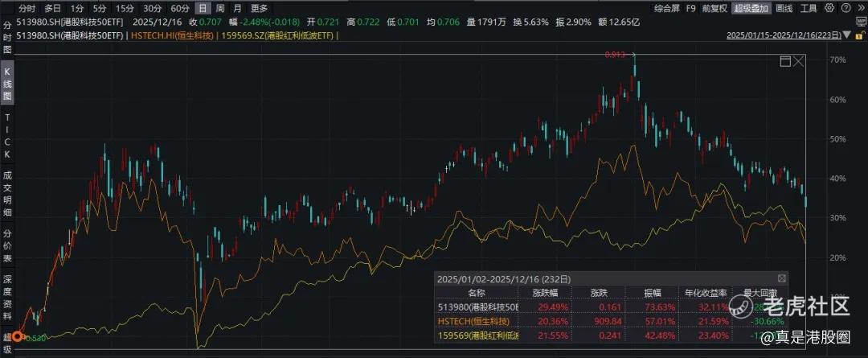Switch to 多日 period tab

(x=52, y=8)
